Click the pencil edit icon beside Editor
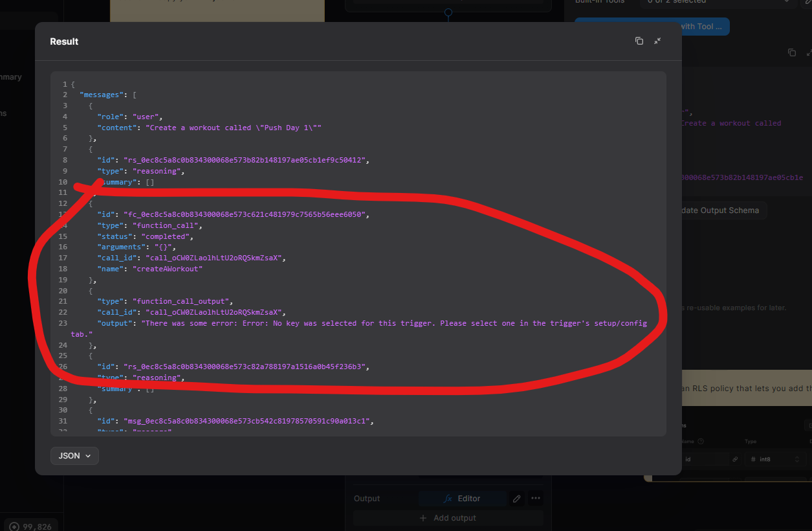 click(516, 499)
